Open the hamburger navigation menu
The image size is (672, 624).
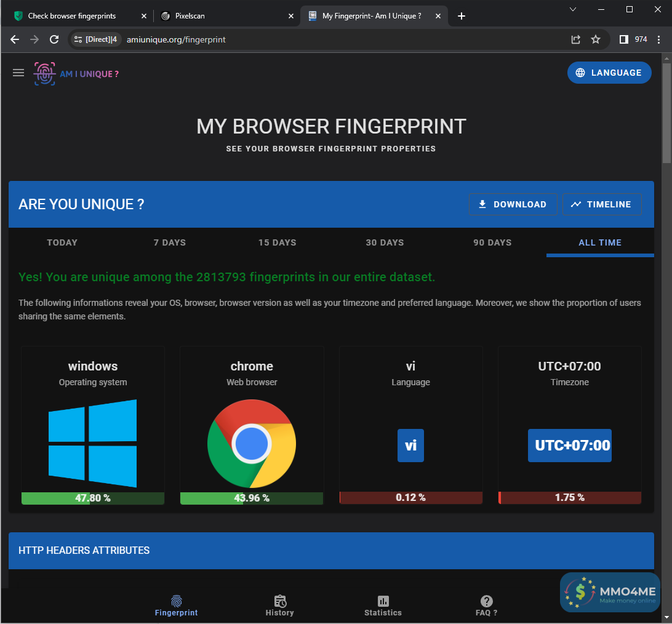(x=18, y=73)
